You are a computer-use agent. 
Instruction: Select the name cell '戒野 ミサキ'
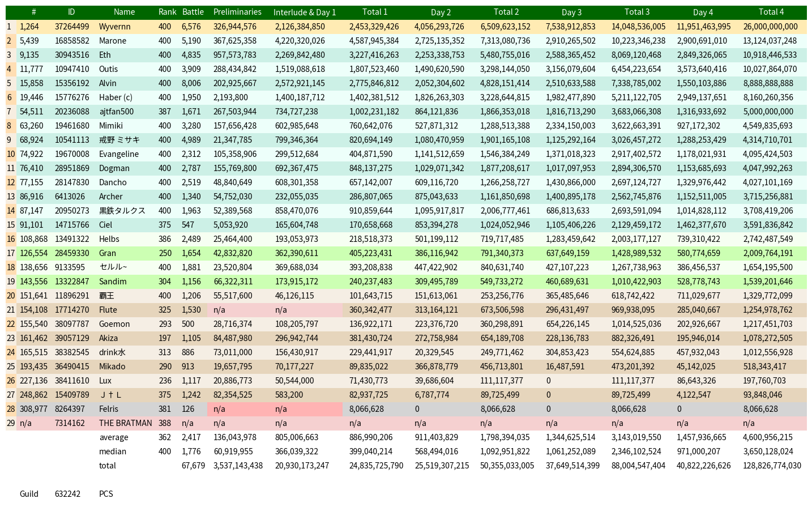119,140
